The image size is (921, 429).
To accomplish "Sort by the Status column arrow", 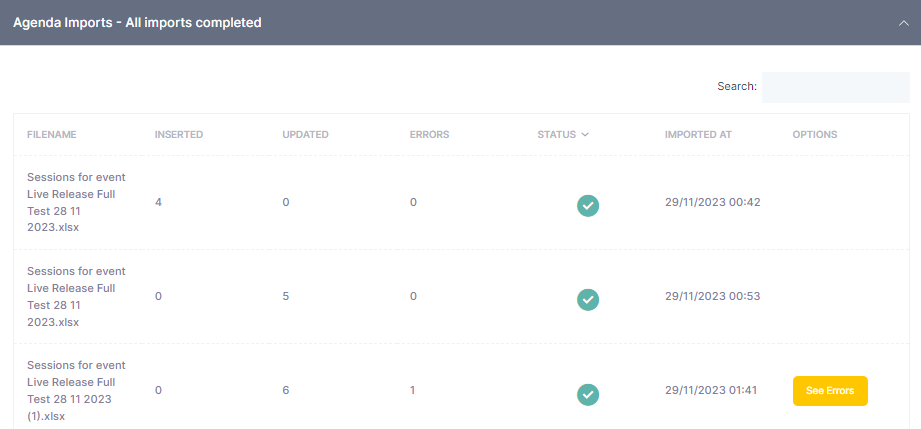I will (x=584, y=135).
